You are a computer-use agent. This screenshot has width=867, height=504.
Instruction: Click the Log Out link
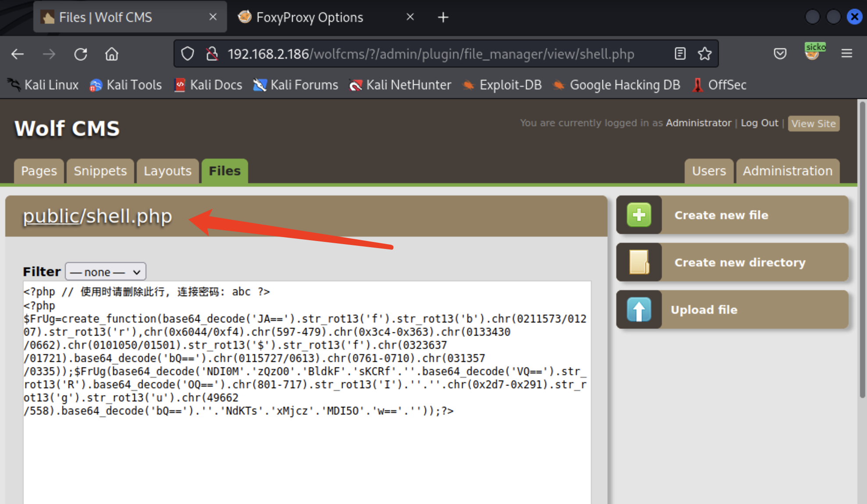pyautogui.click(x=759, y=123)
